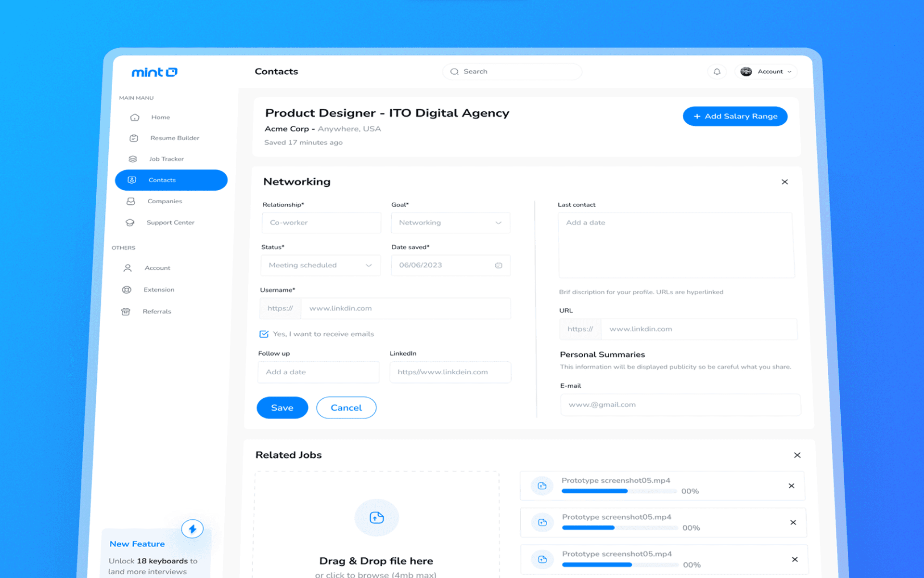The width and height of the screenshot is (924, 578).
Task: Click the Companies sidebar icon
Action: [130, 200]
